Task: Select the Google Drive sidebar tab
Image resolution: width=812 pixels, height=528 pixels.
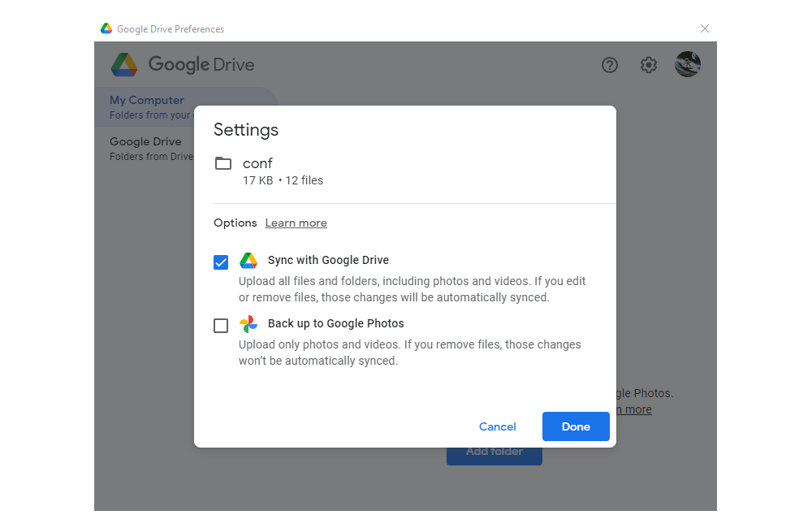Action: (x=145, y=149)
